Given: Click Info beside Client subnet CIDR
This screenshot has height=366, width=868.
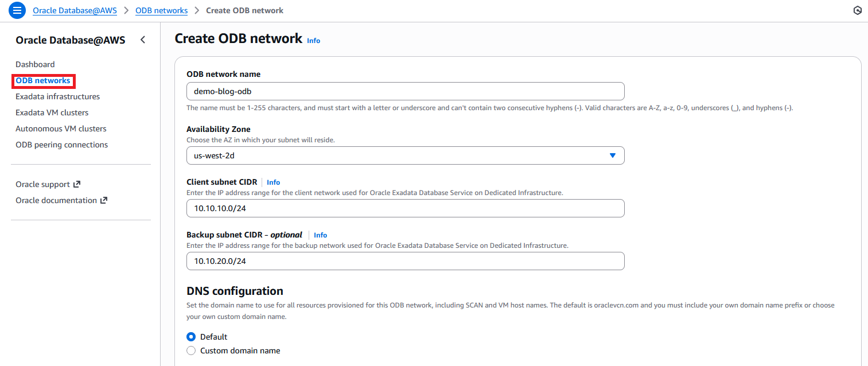Looking at the screenshot, I should tap(273, 182).
